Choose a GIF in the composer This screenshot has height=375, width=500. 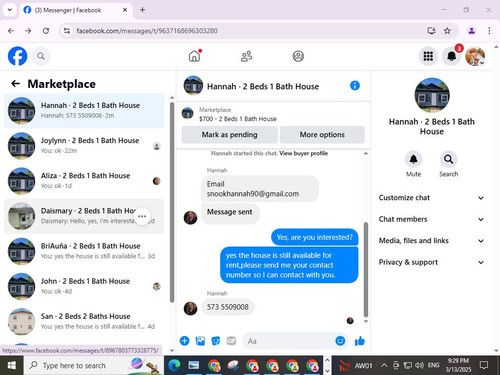point(231,341)
